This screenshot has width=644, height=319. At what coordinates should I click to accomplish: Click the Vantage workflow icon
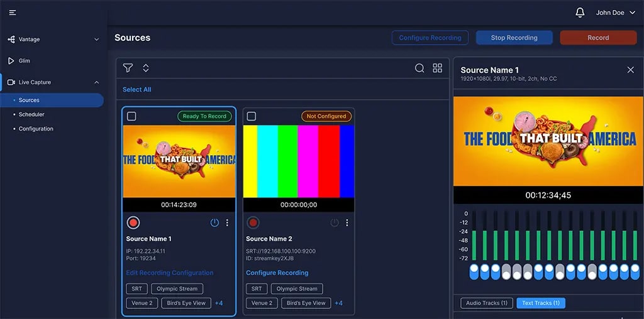tap(11, 40)
